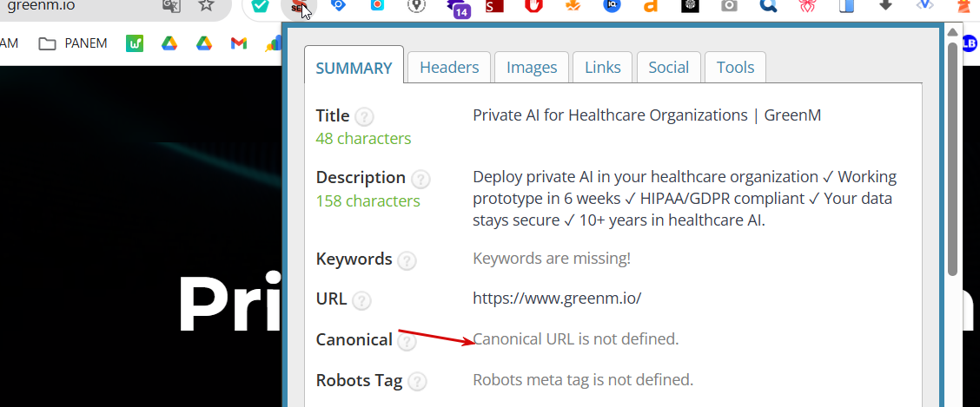Click the green checkmark shield extension icon
Viewport: 980px width, 407px height.
[260, 6]
